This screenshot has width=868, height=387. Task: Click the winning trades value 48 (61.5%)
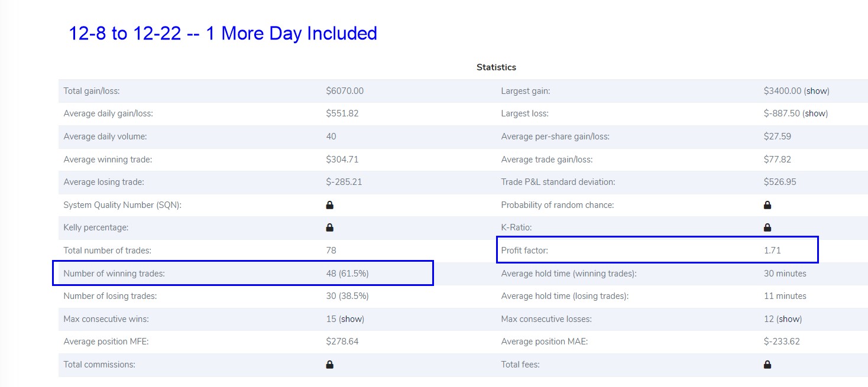[x=348, y=274]
